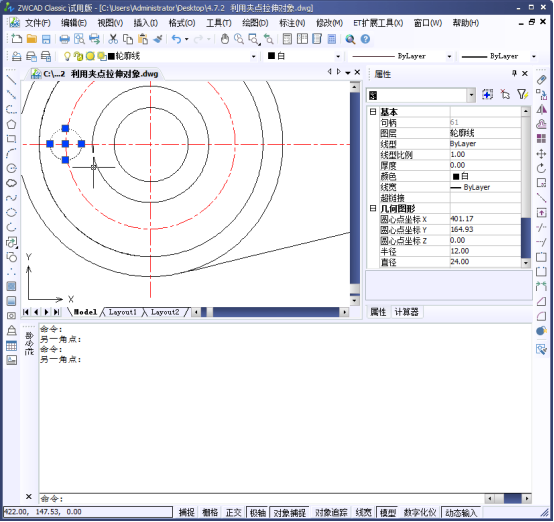This screenshot has width=554, height=522.
Task: Click the 颜色 white swatch in properties
Action: [456, 176]
